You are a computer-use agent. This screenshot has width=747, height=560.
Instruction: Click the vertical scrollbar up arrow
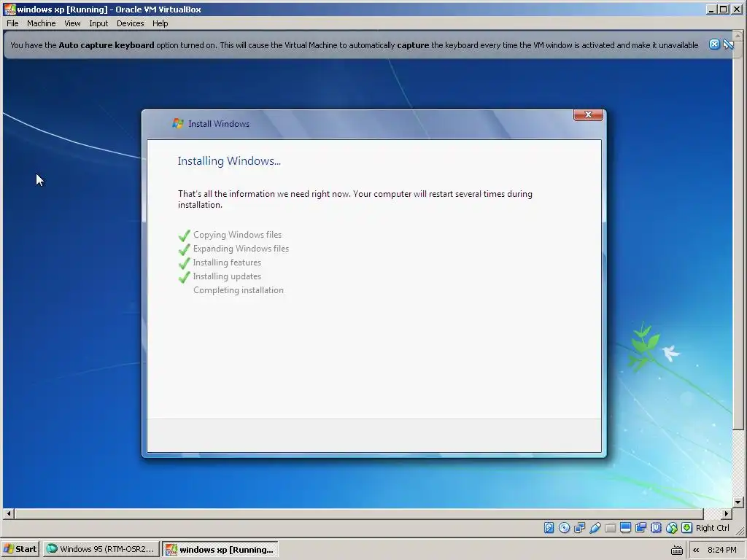(x=738, y=36)
